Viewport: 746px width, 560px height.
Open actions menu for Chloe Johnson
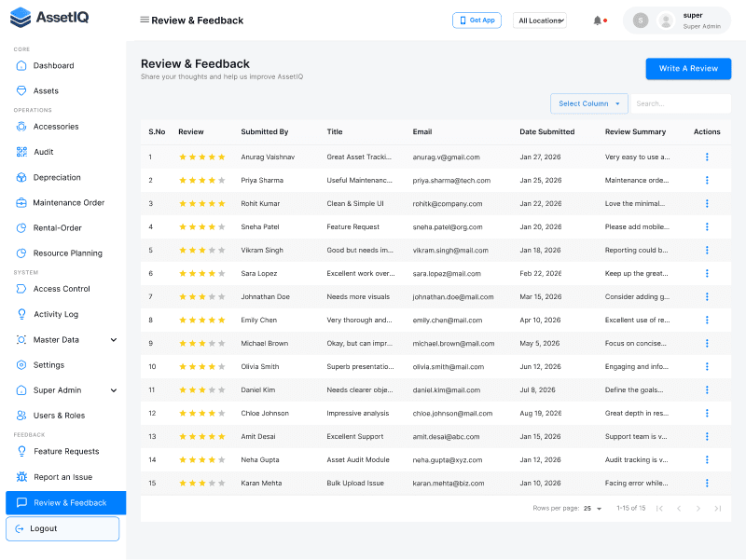pos(707,413)
